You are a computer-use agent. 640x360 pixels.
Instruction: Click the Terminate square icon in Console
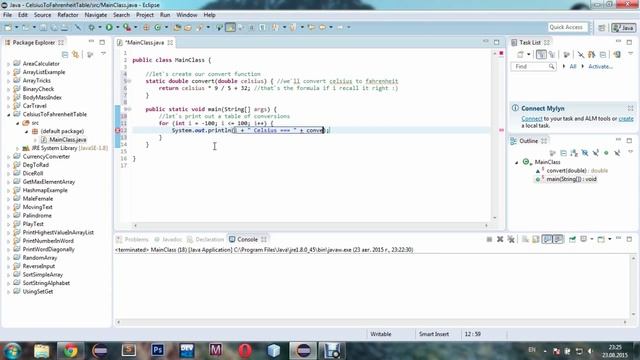[489, 239]
